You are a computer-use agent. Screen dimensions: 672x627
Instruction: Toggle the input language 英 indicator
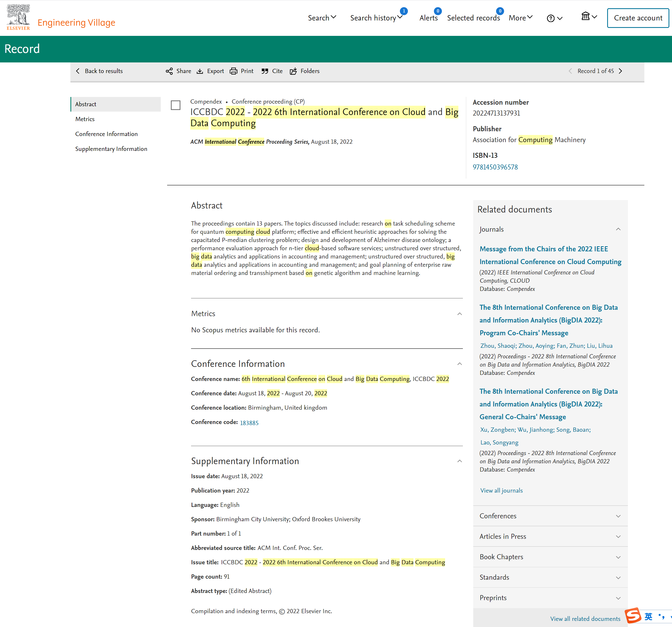(648, 617)
